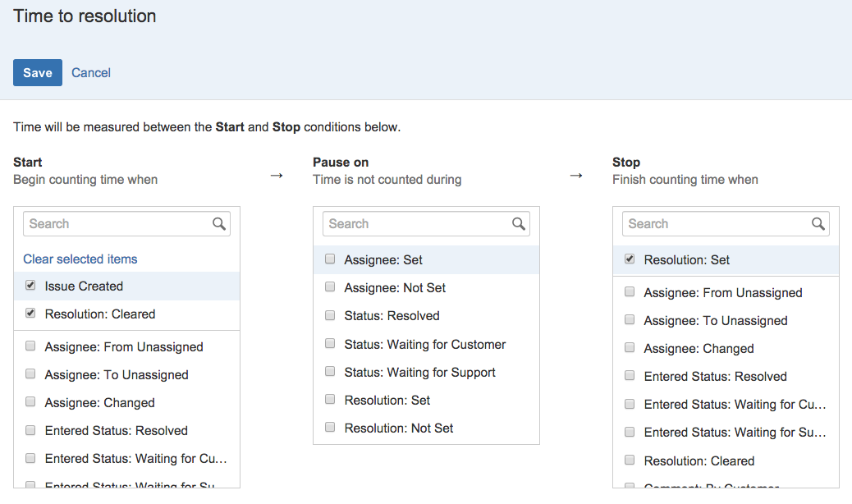Check Resolution: Not Set in Pause on list
This screenshot has width=852, height=504.
click(x=330, y=428)
